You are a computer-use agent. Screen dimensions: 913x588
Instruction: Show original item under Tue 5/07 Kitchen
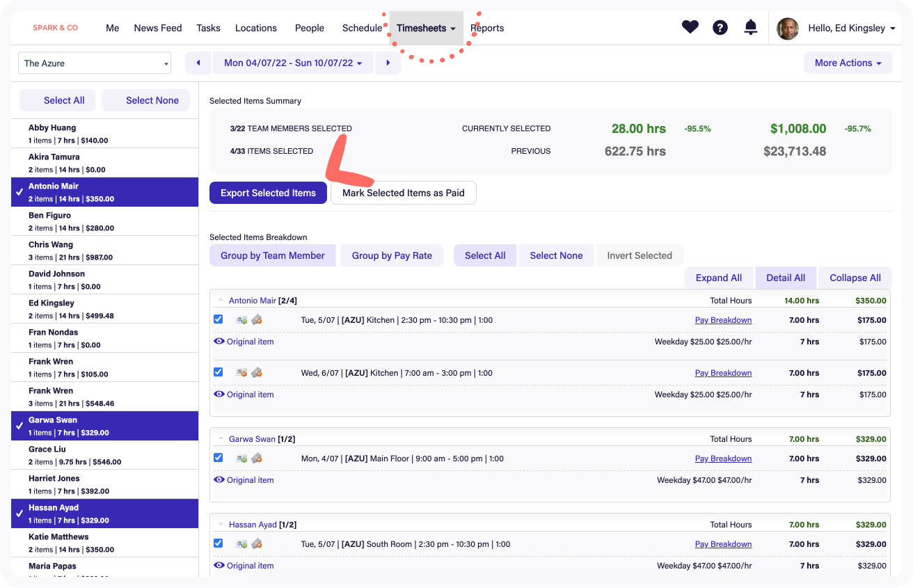coord(244,342)
